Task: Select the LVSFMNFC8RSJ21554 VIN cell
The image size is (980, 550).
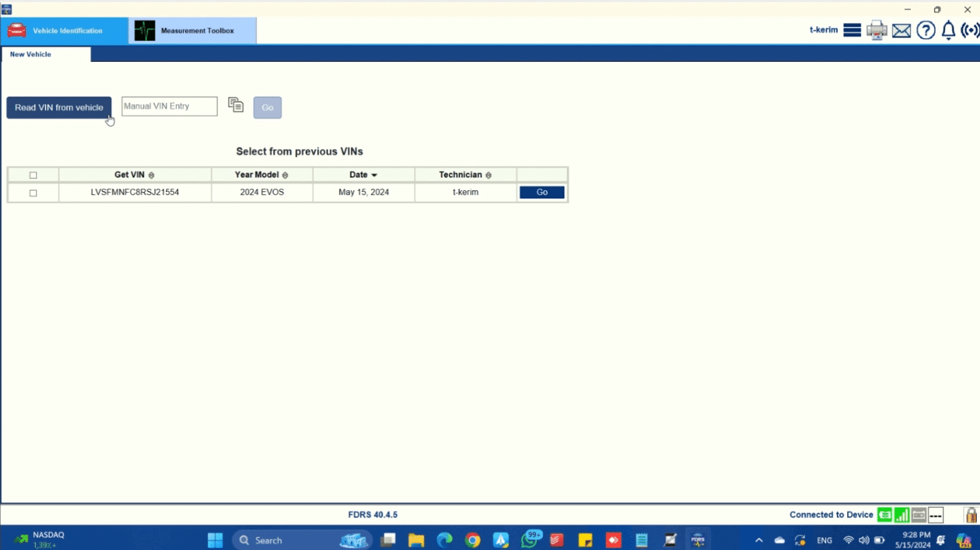Action: [135, 192]
